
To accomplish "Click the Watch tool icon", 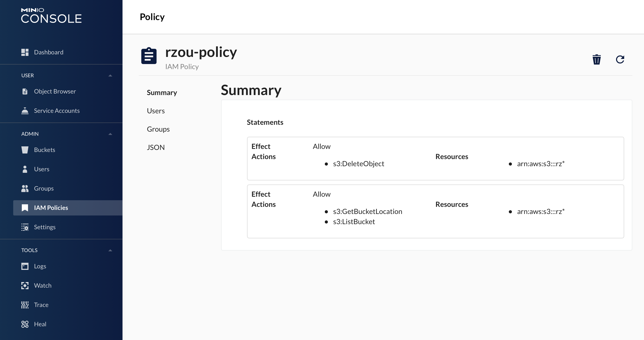I will (25, 286).
